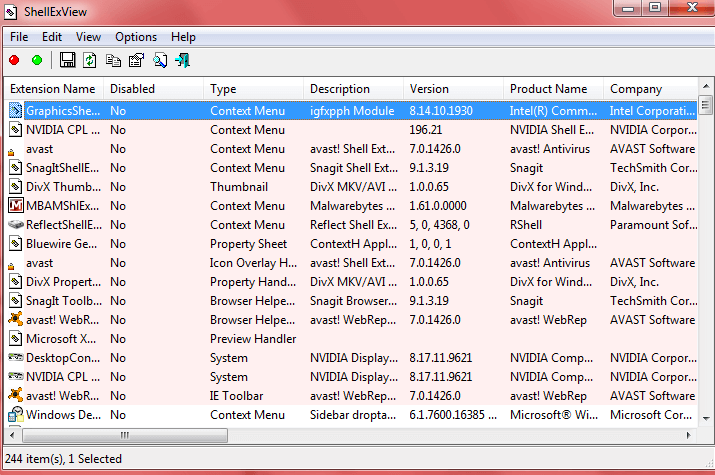Image resolution: width=715 pixels, height=475 pixels.
Task: Click the vertical scrollbar up arrow
Action: [705, 86]
